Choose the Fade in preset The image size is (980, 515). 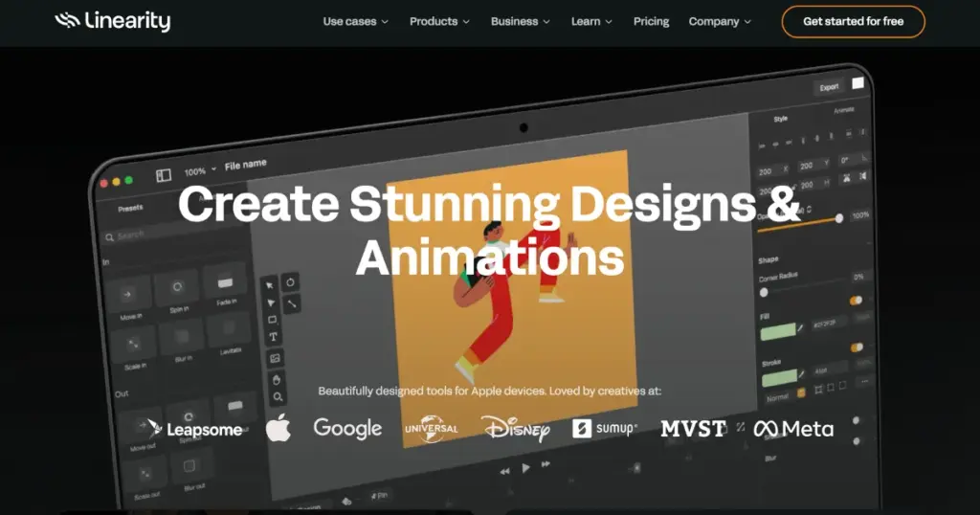[x=226, y=285]
